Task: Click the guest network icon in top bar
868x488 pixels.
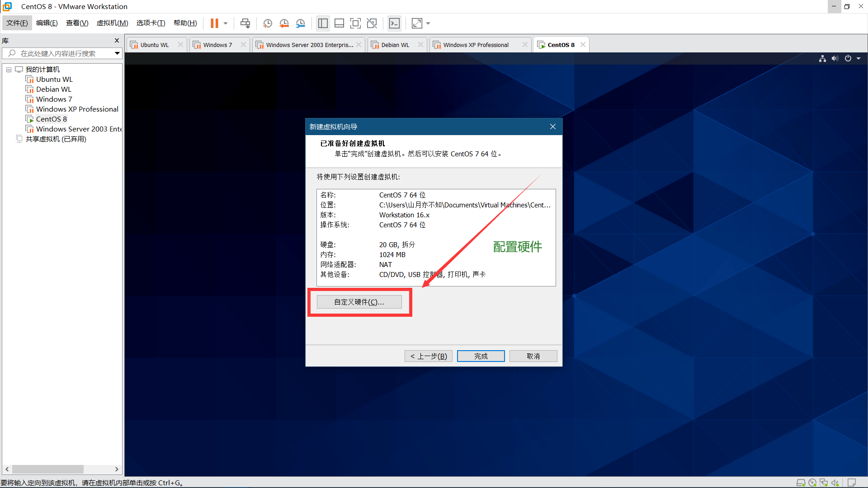Action: [x=822, y=58]
